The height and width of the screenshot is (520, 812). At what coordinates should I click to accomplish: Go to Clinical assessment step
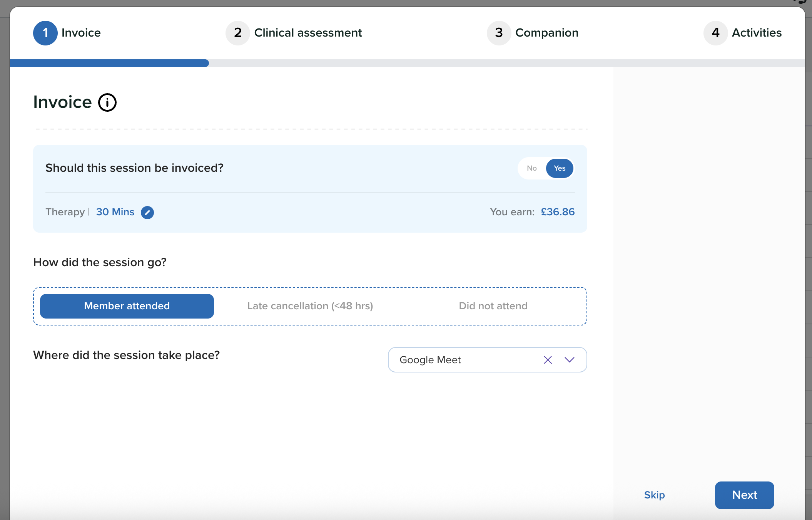308,33
